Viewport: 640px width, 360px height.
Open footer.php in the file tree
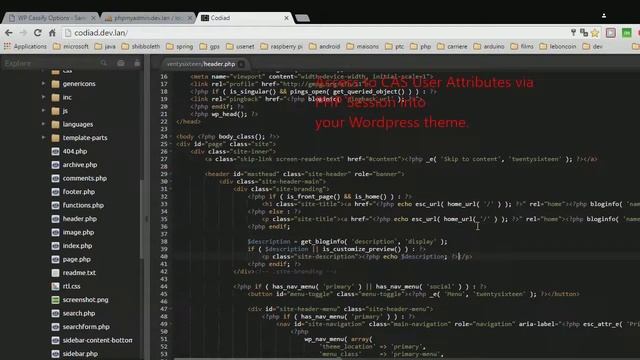(x=78, y=191)
